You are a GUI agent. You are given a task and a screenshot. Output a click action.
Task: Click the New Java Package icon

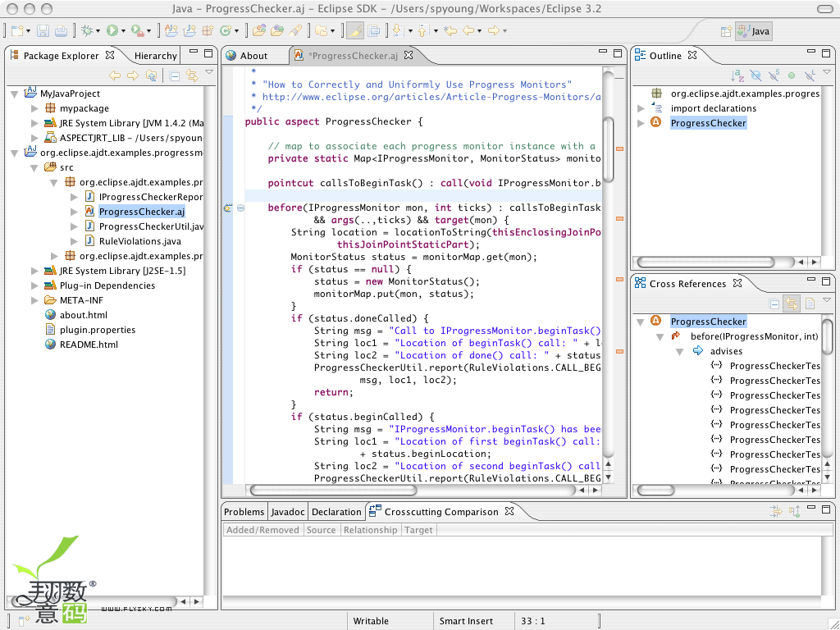(208, 31)
